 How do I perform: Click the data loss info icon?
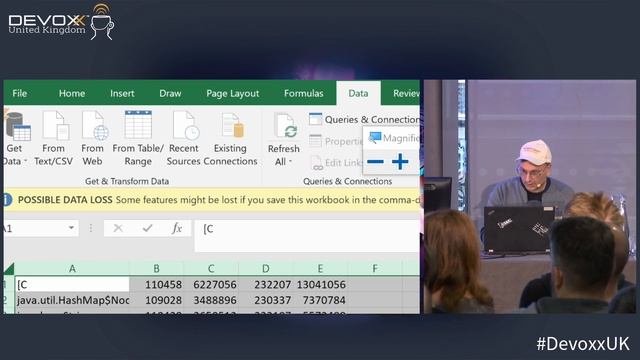coord(8,200)
